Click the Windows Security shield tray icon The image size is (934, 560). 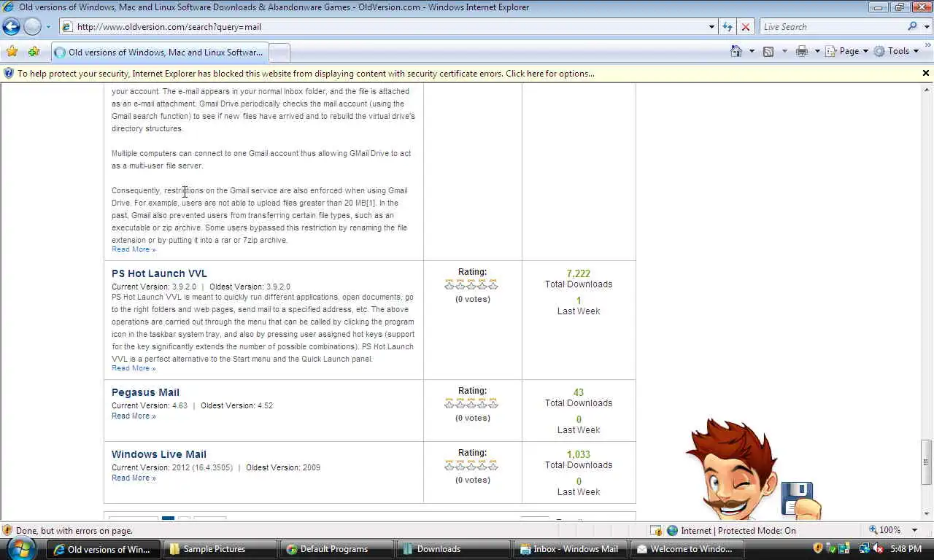(x=818, y=548)
